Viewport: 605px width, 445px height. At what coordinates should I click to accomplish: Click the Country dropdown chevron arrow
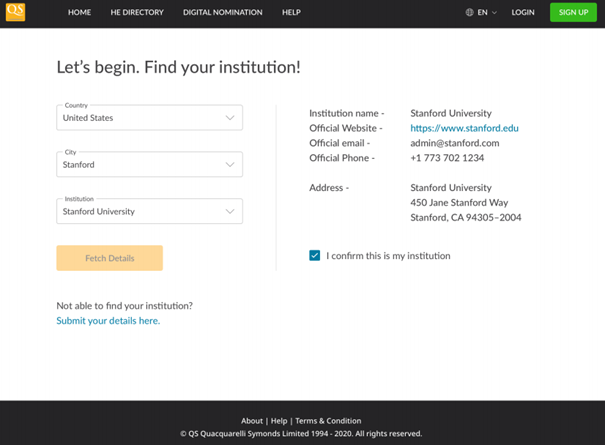pos(229,118)
